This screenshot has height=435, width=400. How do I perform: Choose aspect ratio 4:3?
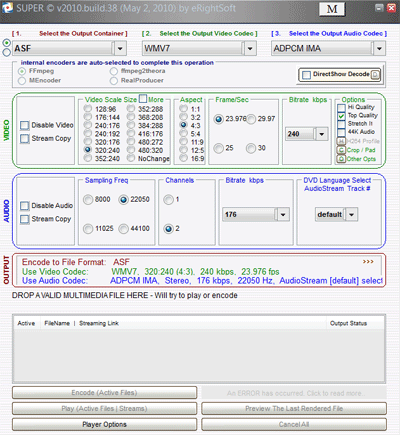[183, 125]
